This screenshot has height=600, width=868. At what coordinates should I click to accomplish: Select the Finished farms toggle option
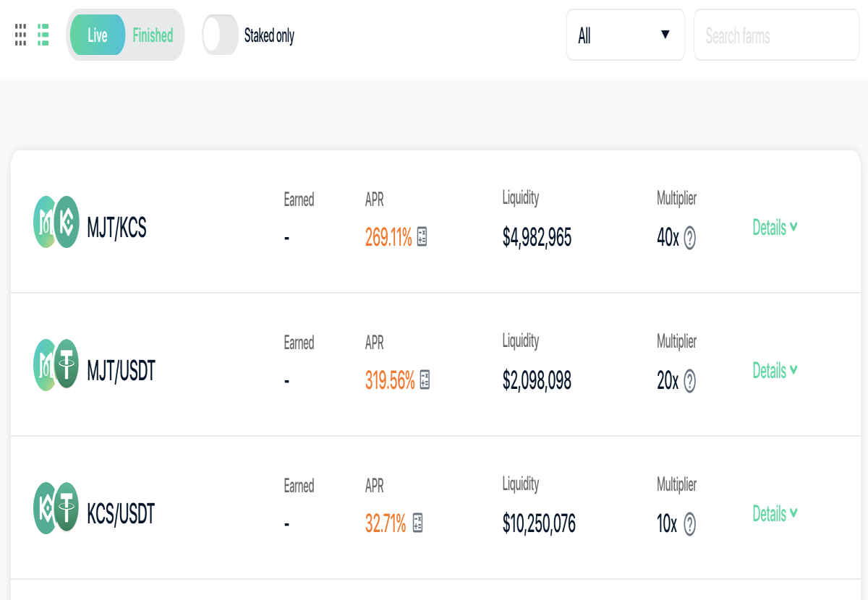point(153,35)
